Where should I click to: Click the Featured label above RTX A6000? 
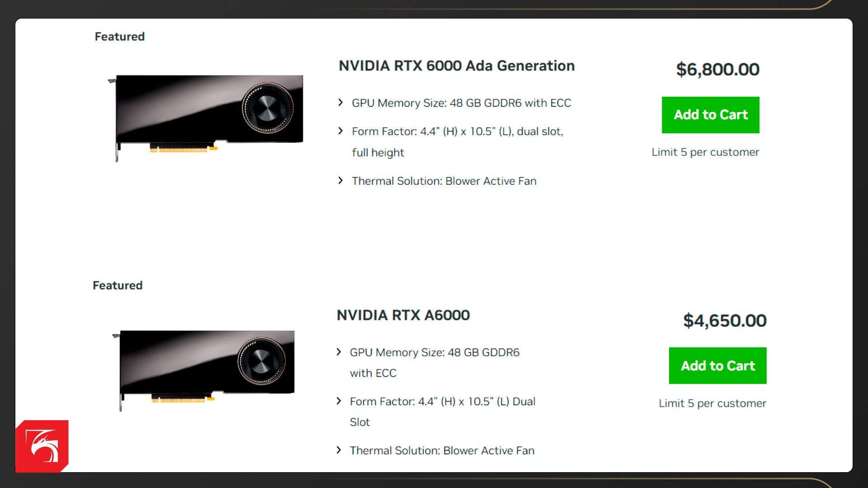(118, 286)
